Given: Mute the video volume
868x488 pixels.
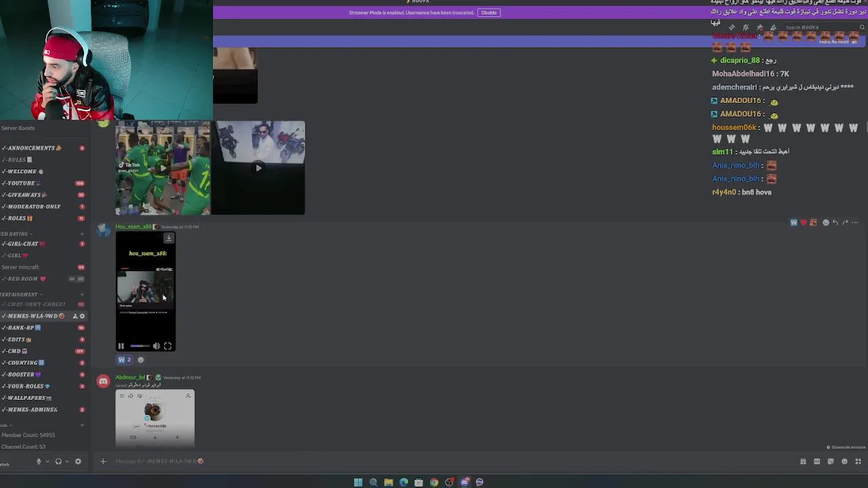Looking at the screenshot, I should tap(157, 346).
